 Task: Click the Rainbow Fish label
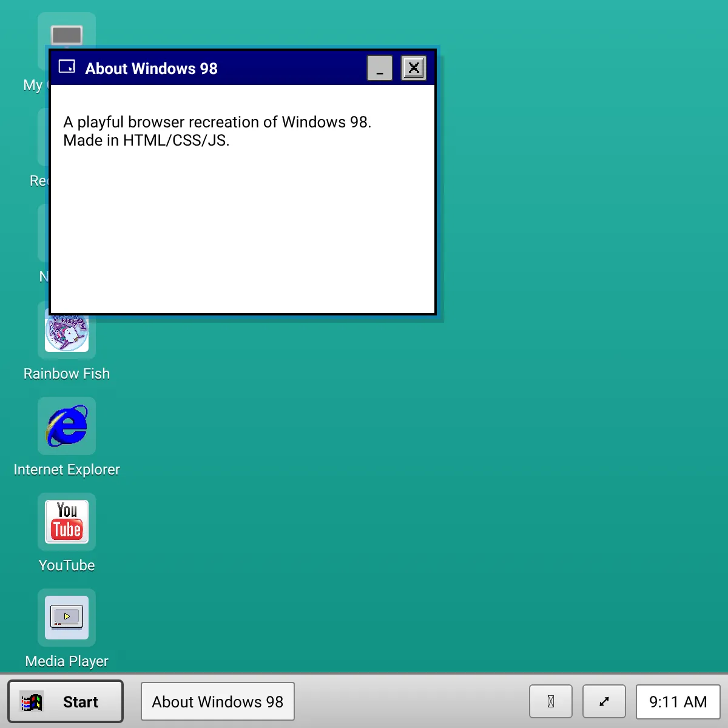point(67,374)
